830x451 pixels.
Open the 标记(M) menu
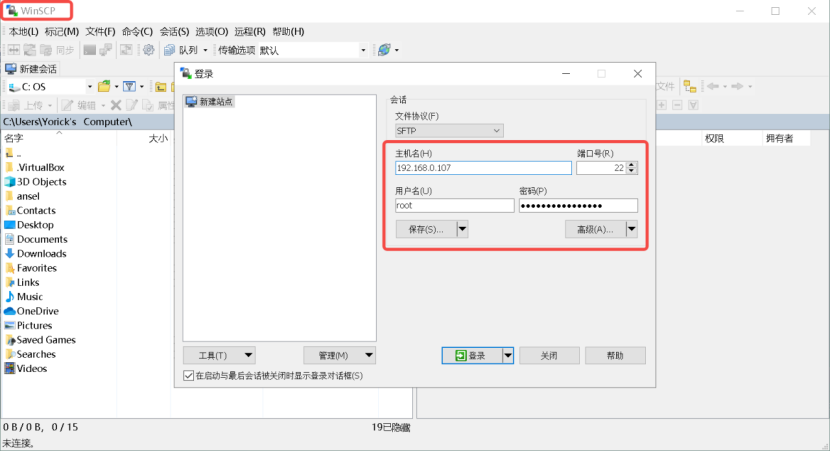point(61,32)
